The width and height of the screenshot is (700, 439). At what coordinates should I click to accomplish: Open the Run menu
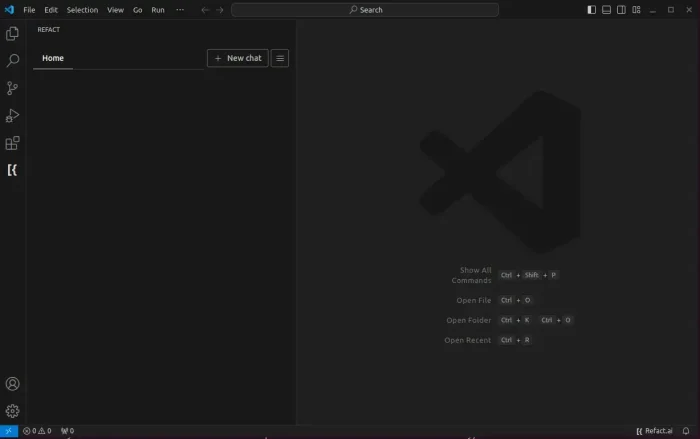pyautogui.click(x=158, y=10)
